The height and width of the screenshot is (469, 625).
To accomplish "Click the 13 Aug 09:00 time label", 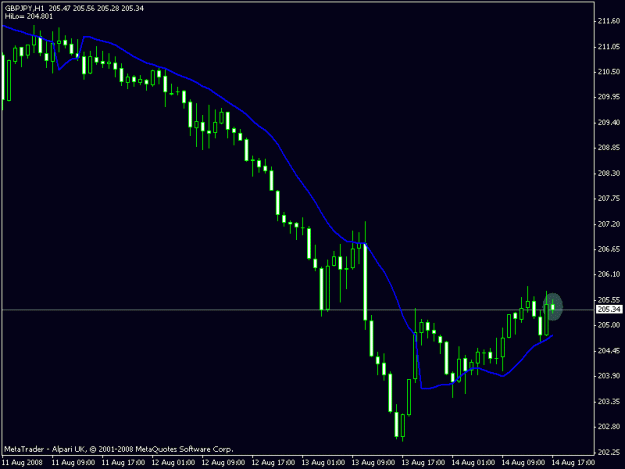I will 373,462.
